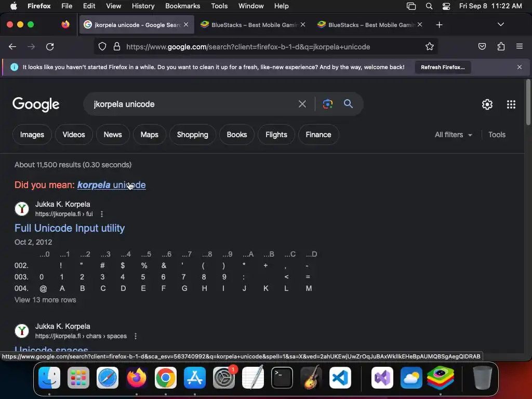List all tabs with the chevron
The height and width of the screenshot is (399, 532).
[x=500, y=24]
